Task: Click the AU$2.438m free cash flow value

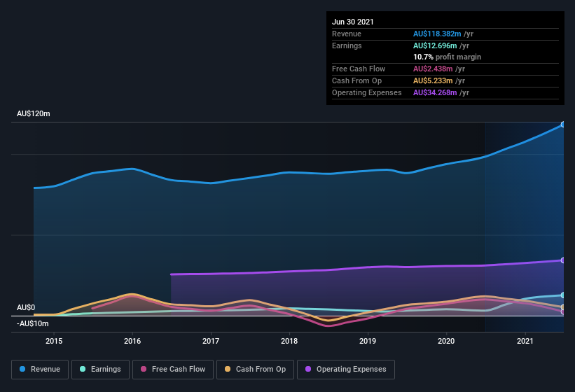Action: click(433, 69)
